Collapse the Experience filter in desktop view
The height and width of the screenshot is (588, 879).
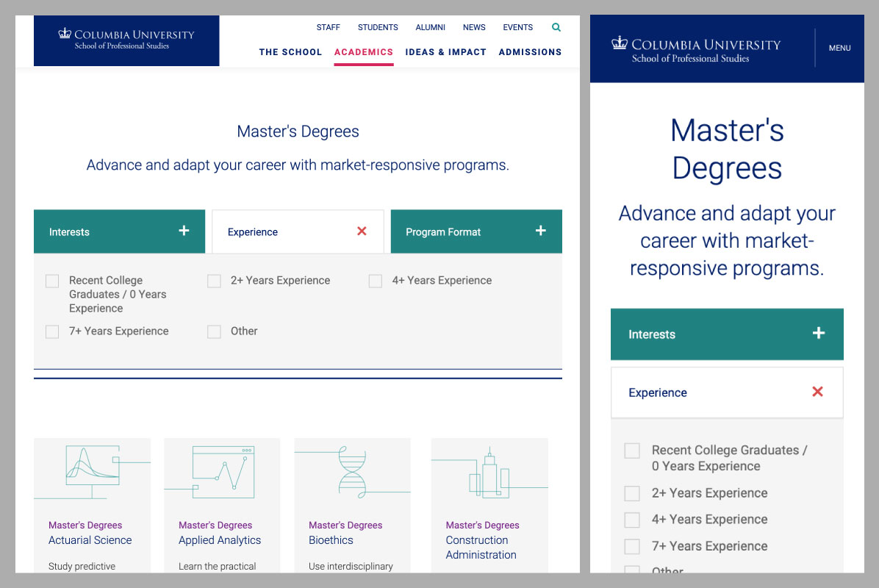298,232
